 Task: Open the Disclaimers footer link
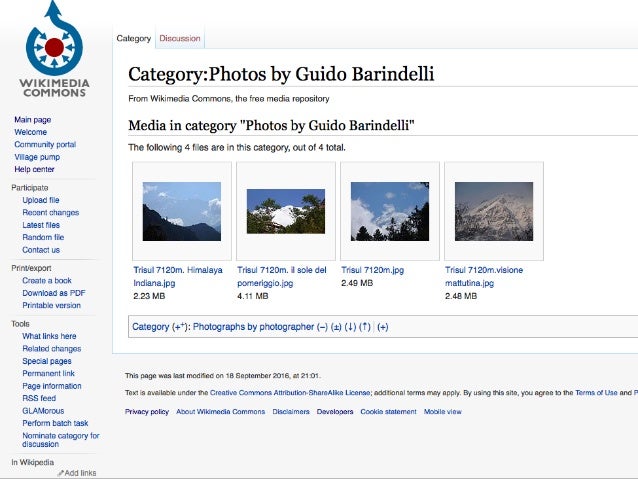(x=291, y=411)
